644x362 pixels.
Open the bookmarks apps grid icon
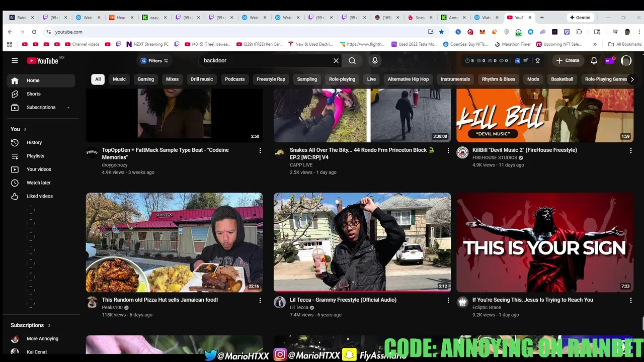pyautogui.click(x=9, y=44)
